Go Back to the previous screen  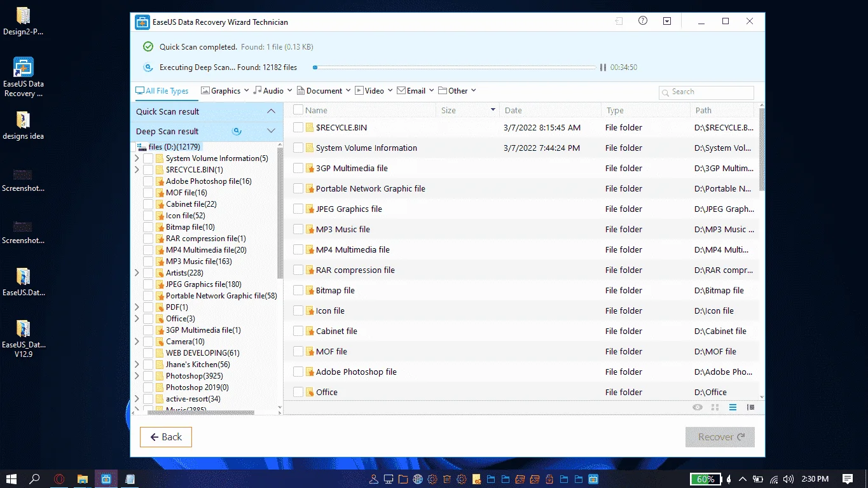[x=166, y=437]
